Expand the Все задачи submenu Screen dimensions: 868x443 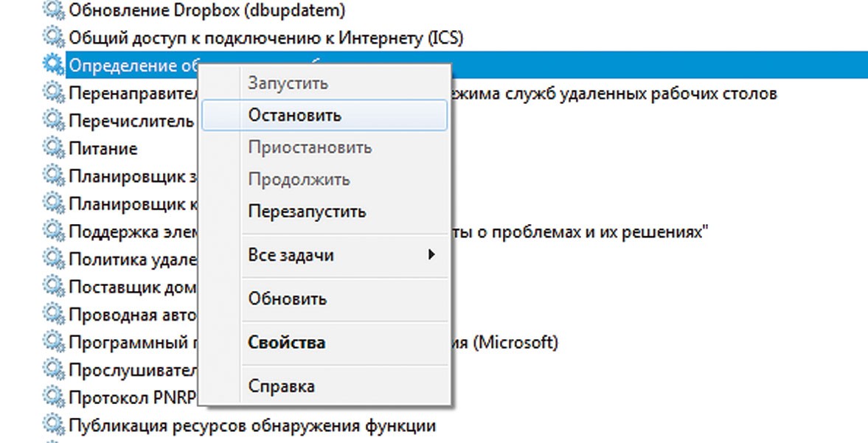(x=291, y=256)
